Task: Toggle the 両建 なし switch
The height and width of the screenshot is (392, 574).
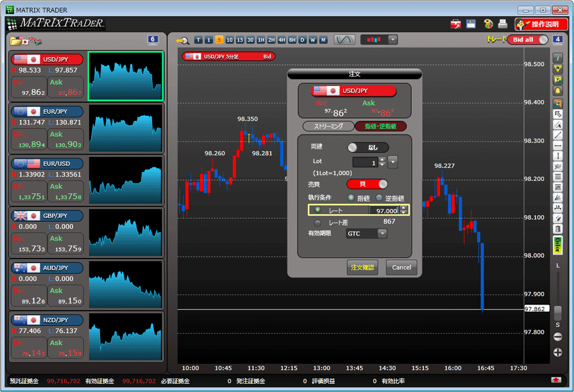Action: pyautogui.click(x=368, y=148)
